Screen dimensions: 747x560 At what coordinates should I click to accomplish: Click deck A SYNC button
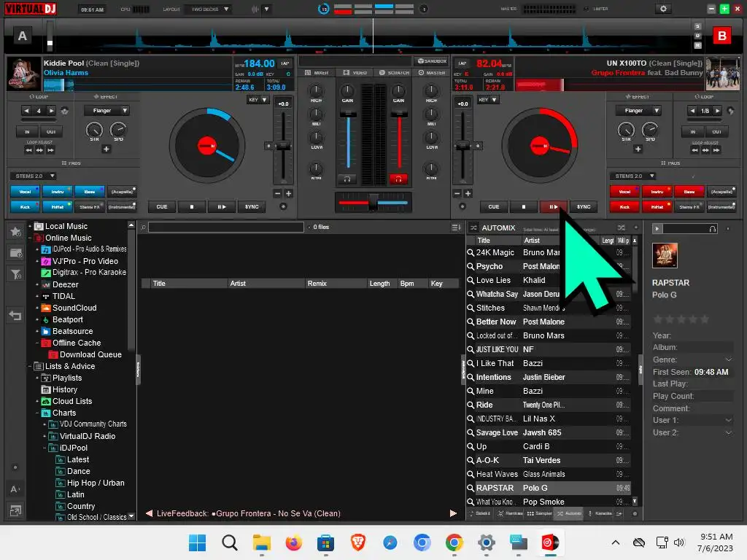pos(252,206)
